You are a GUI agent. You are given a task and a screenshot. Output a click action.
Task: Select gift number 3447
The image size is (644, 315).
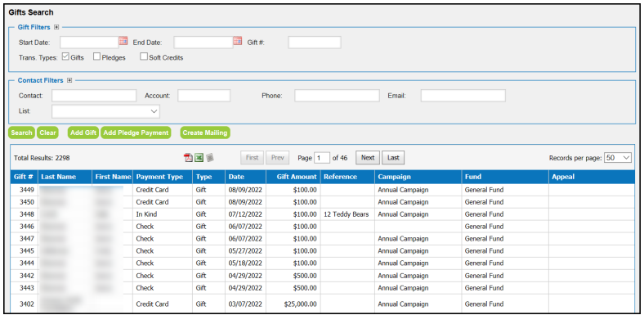pos(27,239)
